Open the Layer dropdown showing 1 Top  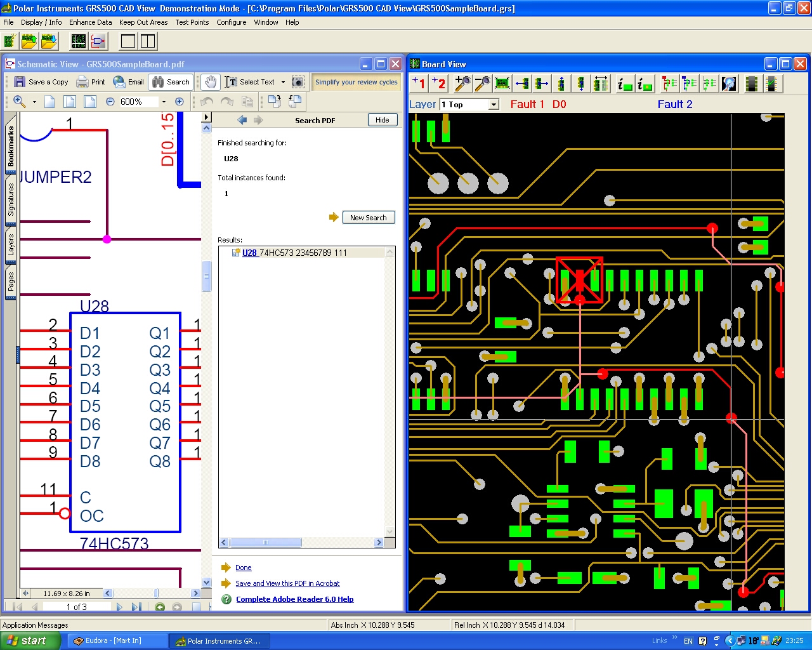point(469,104)
